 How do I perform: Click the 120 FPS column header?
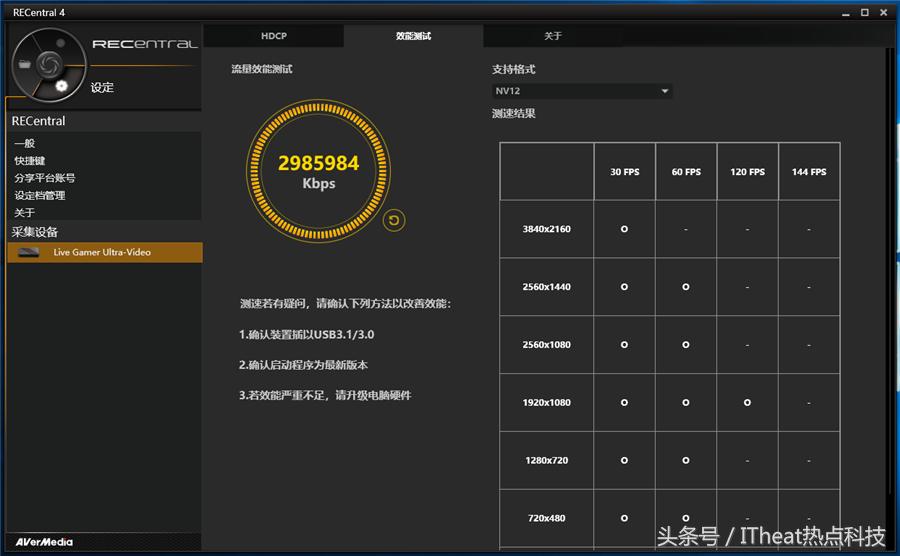[x=747, y=172]
